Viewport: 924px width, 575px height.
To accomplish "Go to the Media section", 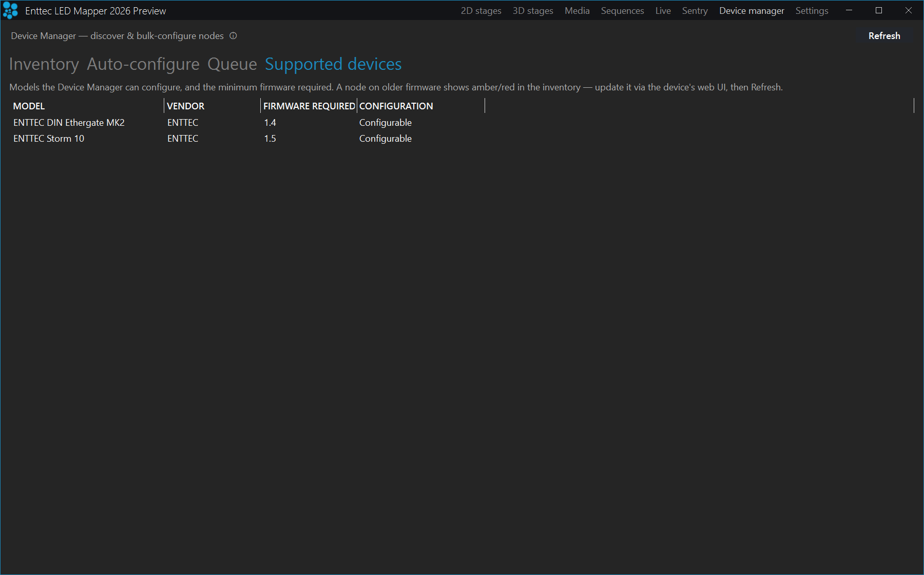I will pos(577,11).
